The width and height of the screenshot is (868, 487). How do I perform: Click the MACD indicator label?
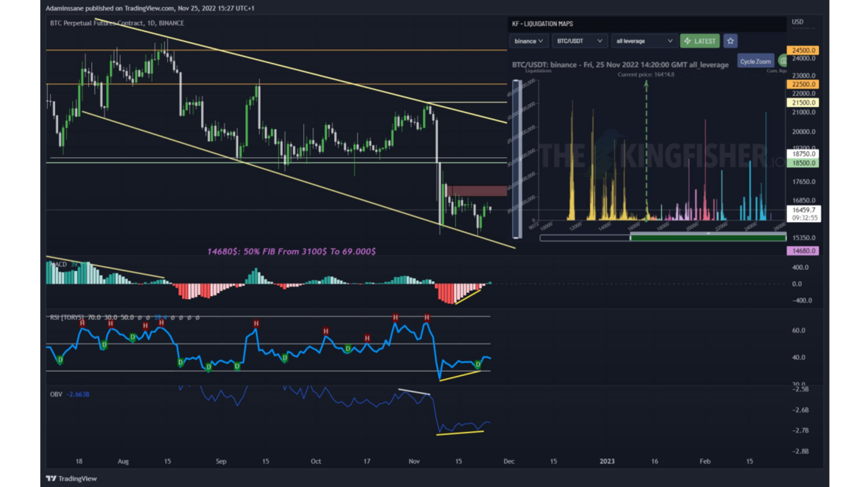59,264
